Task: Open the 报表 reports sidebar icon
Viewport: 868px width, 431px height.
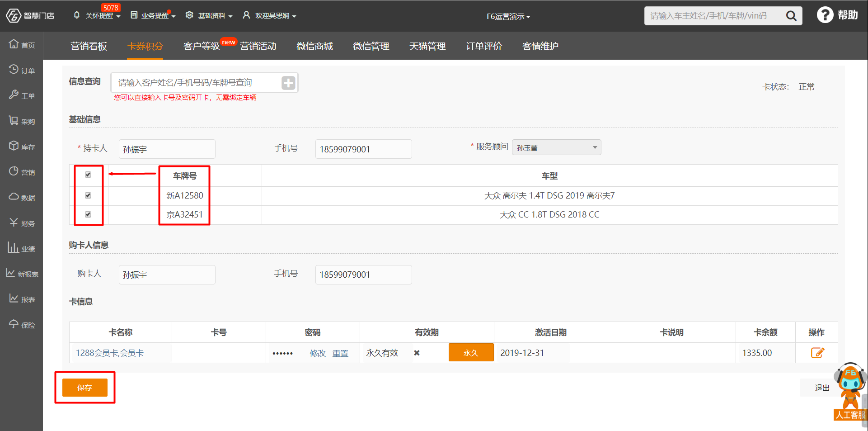Action: pos(14,298)
